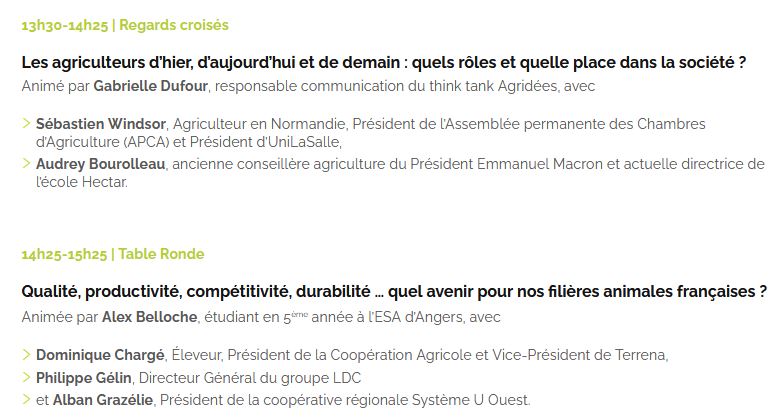The height and width of the screenshot is (420, 783).
Task: Click the title about filières animales françaises
Action: 394,291
